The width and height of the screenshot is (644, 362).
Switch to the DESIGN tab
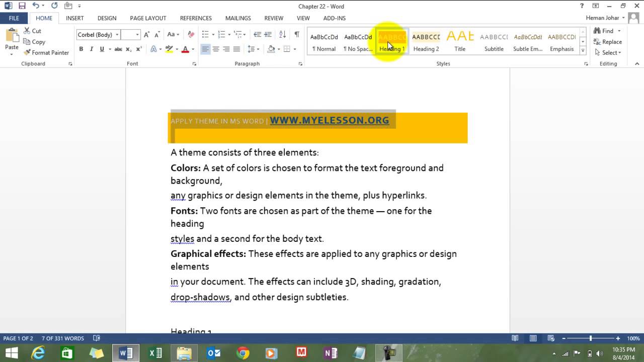[107, 18]
